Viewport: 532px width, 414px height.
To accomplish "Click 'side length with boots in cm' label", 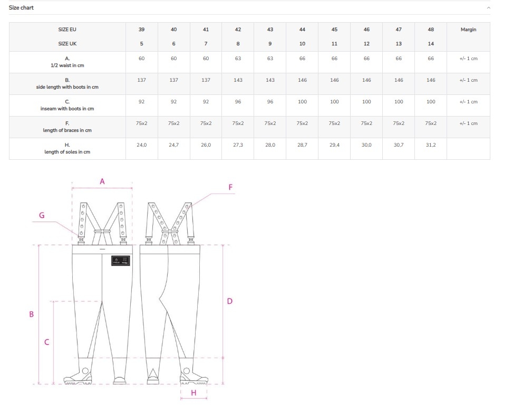I will point(67,87).
